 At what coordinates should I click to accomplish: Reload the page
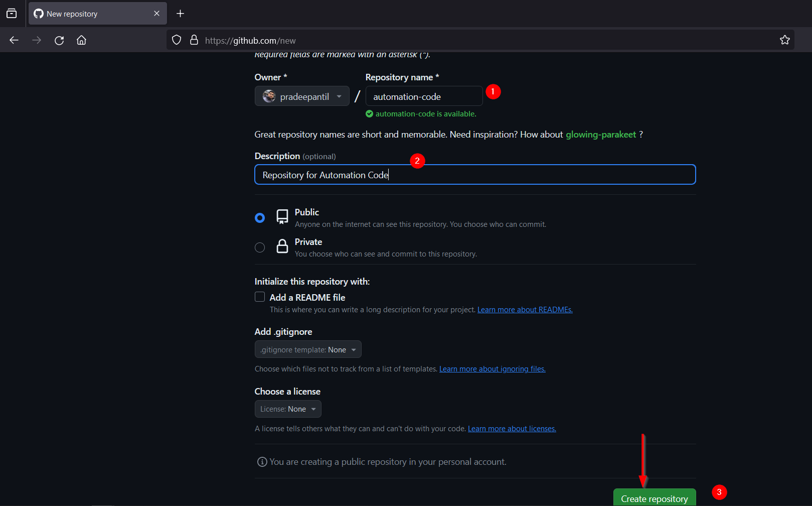59,40
